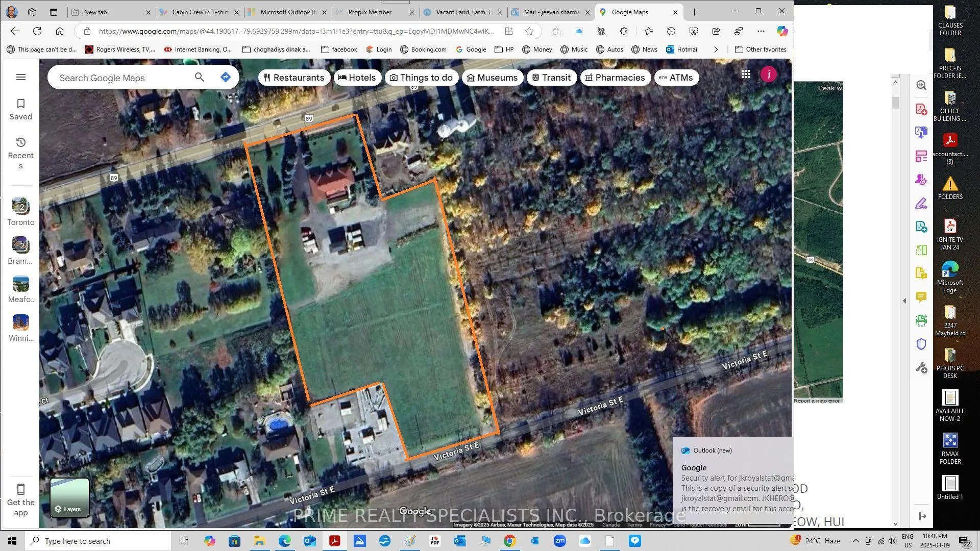Expand the favorites bar overflow chevron
The image size is (980, 551).
tap(716, 49)
